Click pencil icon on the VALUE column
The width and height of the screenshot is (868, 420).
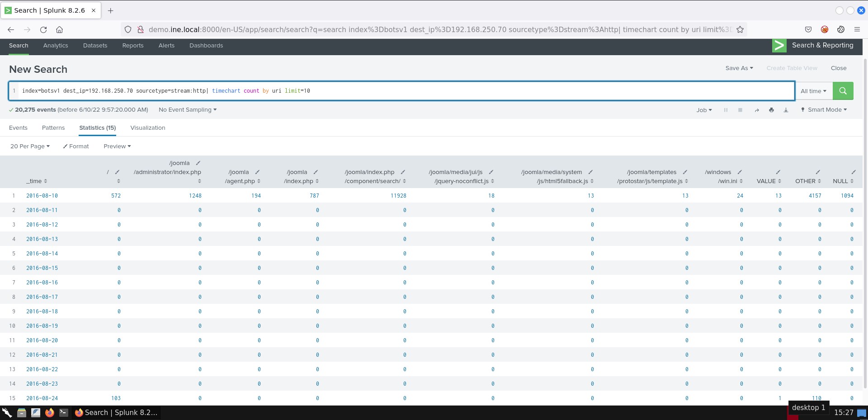[x=778, y=172]
